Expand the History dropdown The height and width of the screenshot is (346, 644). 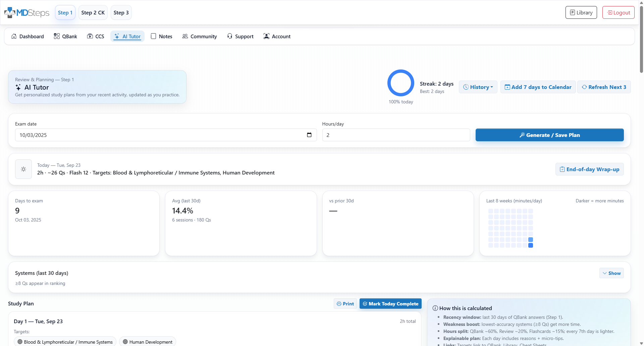pos(478,87)
